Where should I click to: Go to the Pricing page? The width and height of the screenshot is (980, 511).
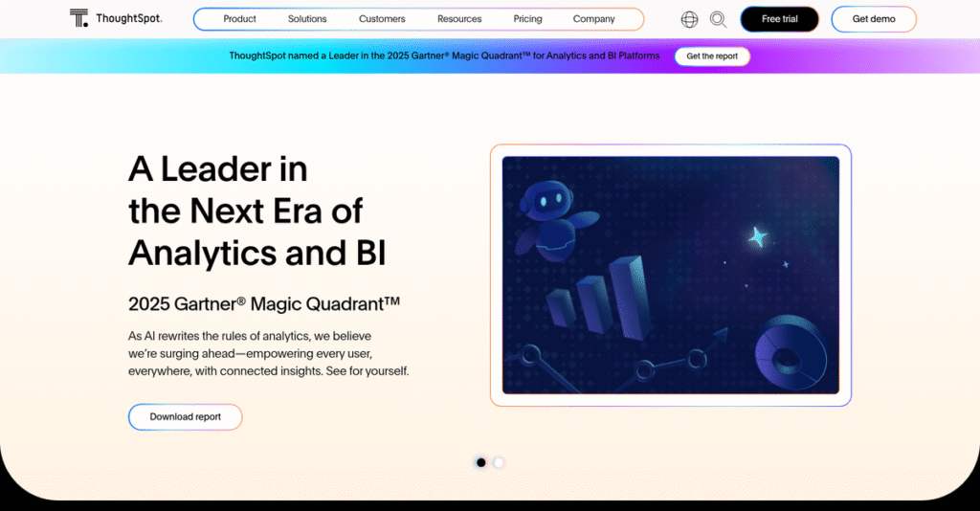point(527,19)
